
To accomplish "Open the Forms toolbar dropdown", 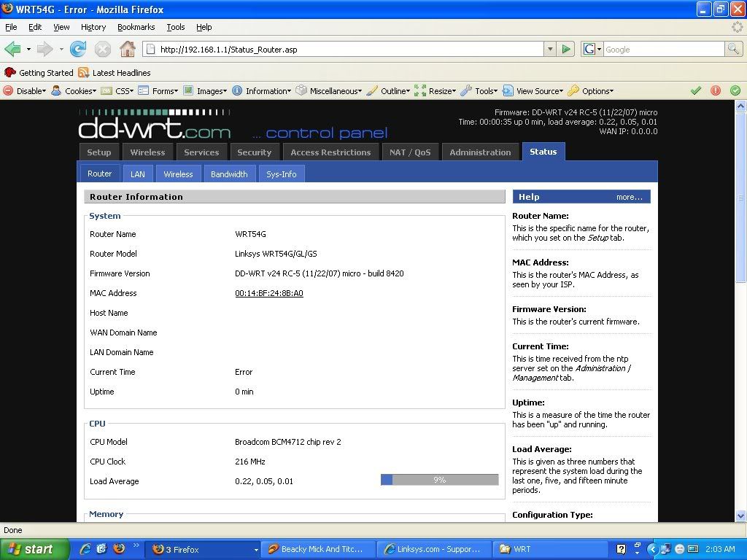I will pos(158,91).
